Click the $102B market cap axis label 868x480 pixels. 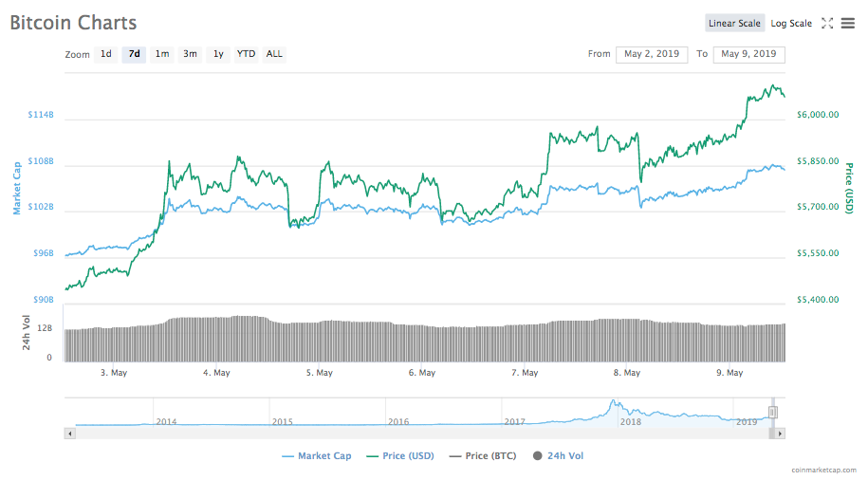[x=41, y=207]
